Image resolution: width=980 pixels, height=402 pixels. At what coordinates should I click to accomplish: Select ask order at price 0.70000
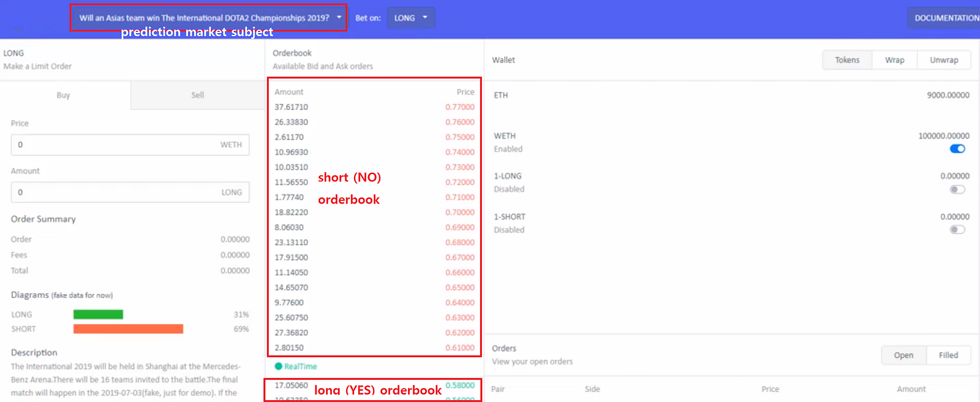pos(374,212)
